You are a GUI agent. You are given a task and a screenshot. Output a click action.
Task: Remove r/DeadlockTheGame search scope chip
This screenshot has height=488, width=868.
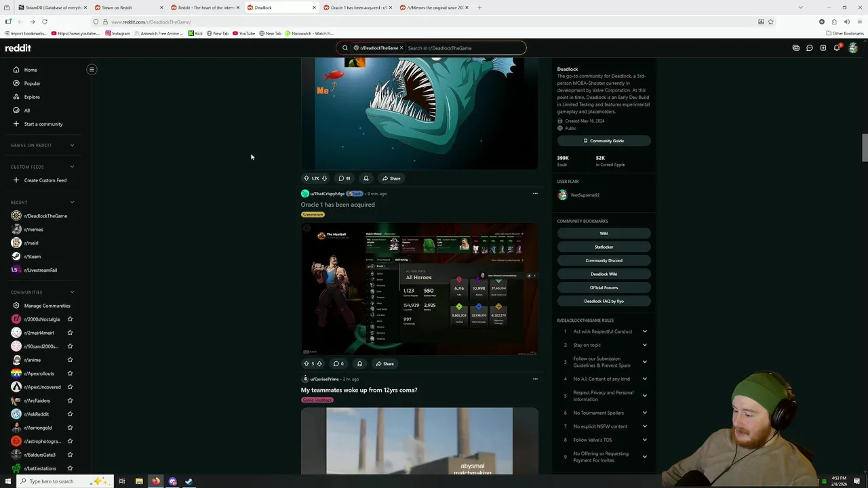[401, 48]
